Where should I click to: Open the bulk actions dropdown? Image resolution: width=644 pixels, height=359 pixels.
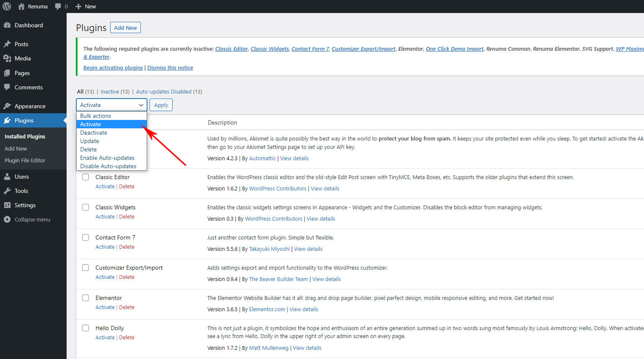(111, 105)
